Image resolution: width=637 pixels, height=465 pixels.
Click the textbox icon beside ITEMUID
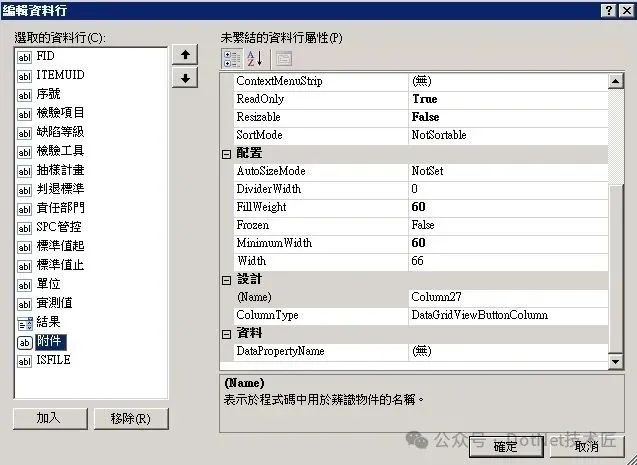[24, 76]
